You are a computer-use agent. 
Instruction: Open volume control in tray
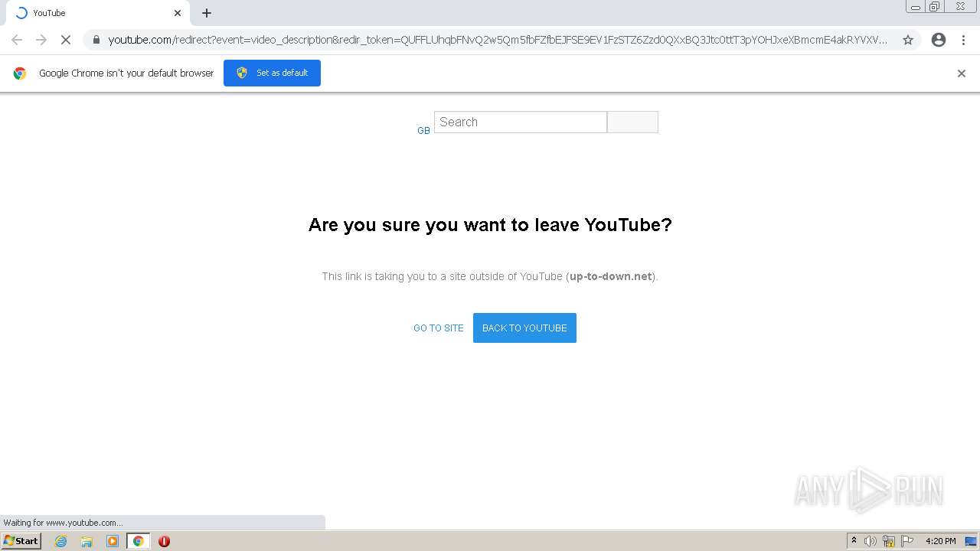[871, 541]
